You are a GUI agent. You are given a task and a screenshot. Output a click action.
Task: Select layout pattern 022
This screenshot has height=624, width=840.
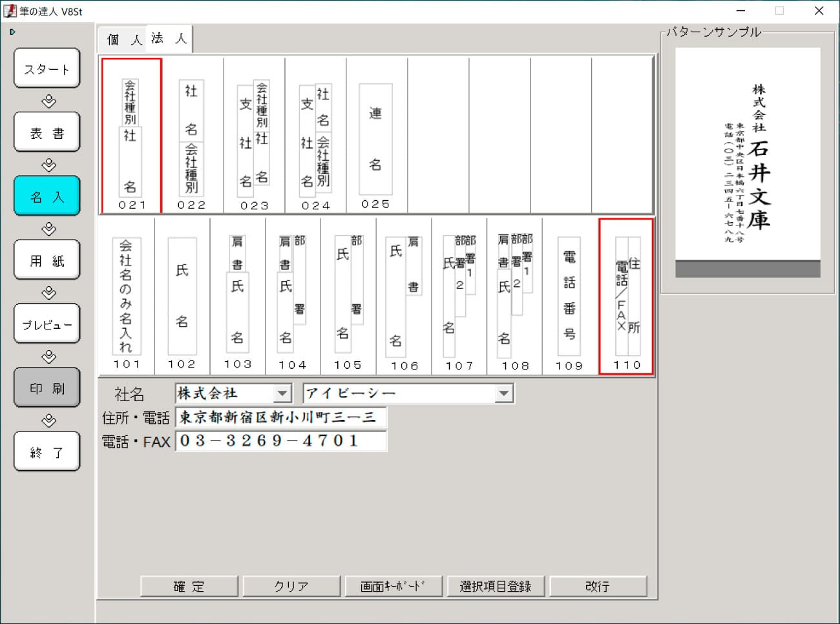tap(192, 136)
